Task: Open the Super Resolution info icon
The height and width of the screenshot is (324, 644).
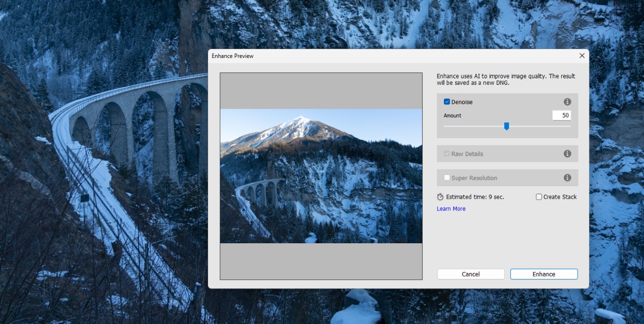Action: click(x=567, y=178)
